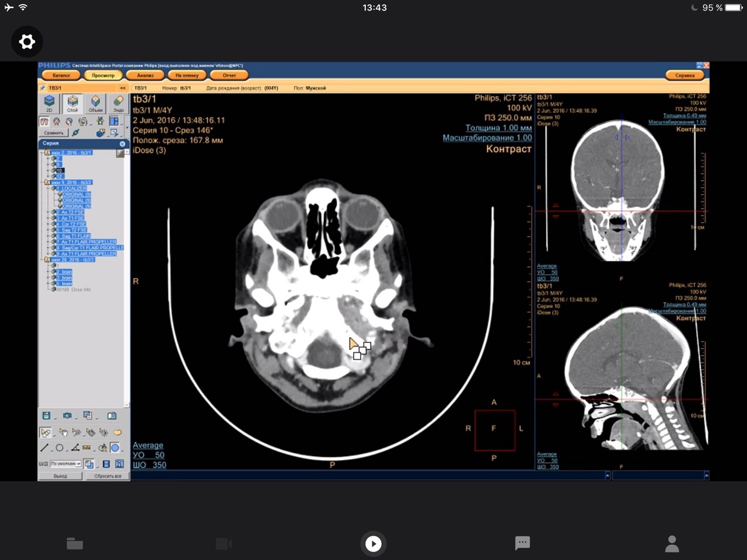Screen dimensions: 747x560
Task: Collapse the Серия panel header button
Action: [123, 143]
